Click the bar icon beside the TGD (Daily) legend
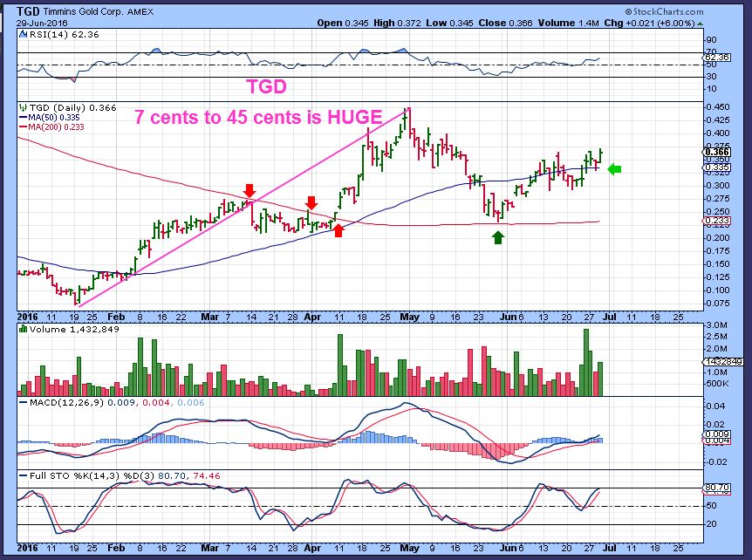The image size is (752, 560). (x=23, y=108)
